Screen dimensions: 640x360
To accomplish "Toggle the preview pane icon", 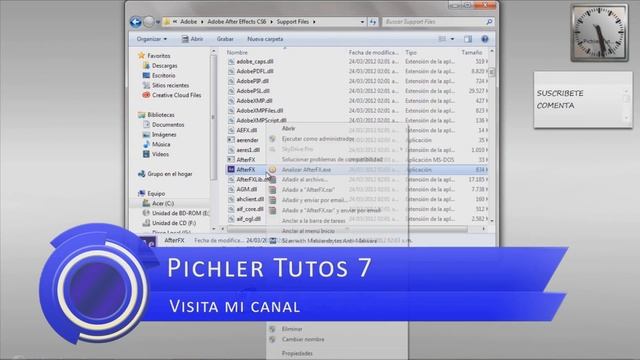I will [468, 39].
